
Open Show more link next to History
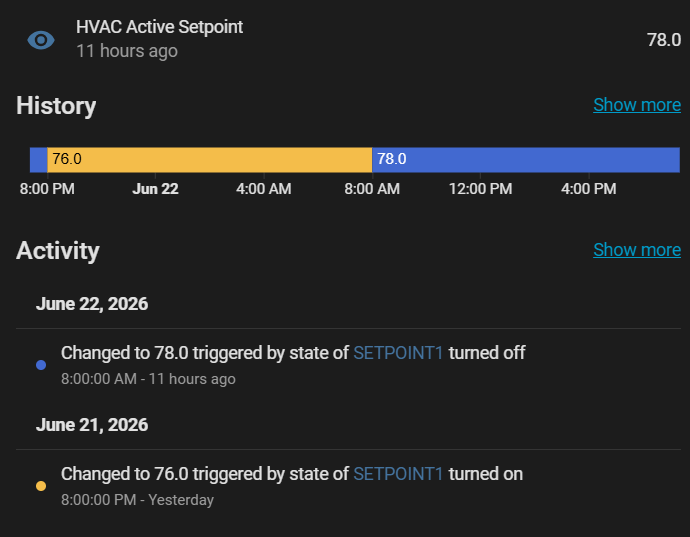click(637, 105)
